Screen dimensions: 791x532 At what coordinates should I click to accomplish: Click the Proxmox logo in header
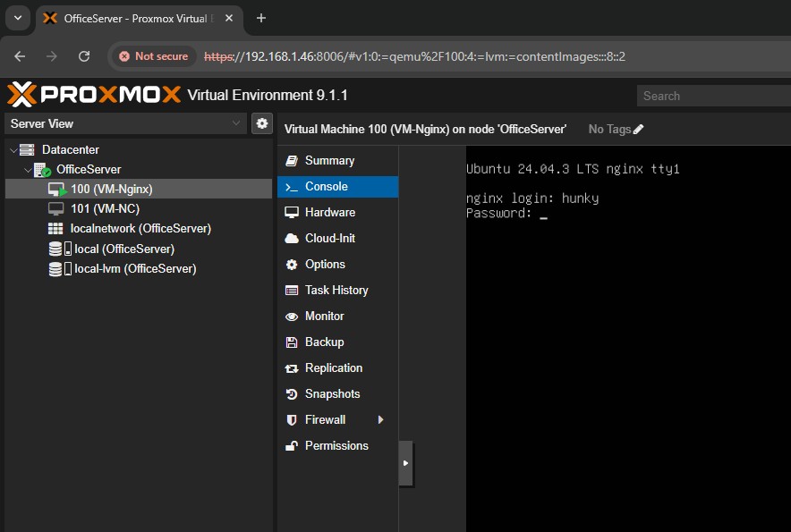(93, 95)
